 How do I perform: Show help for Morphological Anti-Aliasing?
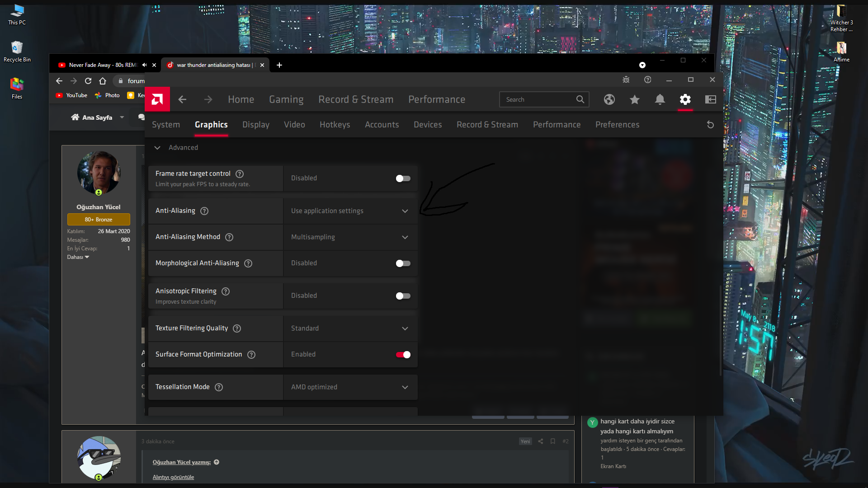pos(248,263)
